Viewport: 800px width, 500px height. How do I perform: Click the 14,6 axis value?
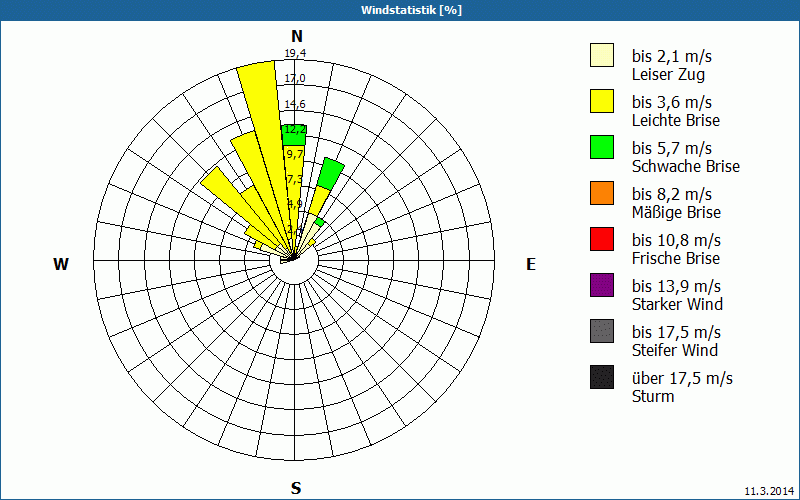pyautogui.click(x=295, y=104)
